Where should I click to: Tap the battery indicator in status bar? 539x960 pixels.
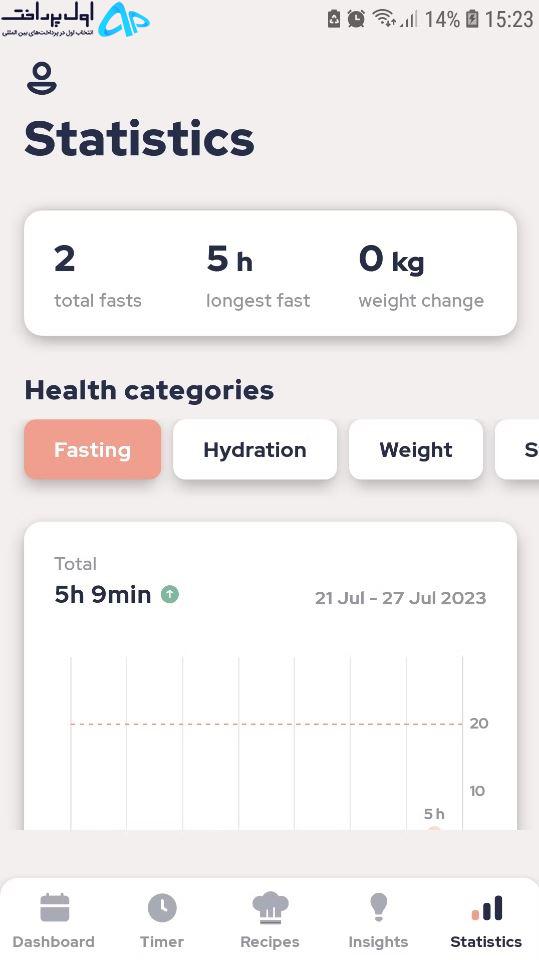click(472, 19)
